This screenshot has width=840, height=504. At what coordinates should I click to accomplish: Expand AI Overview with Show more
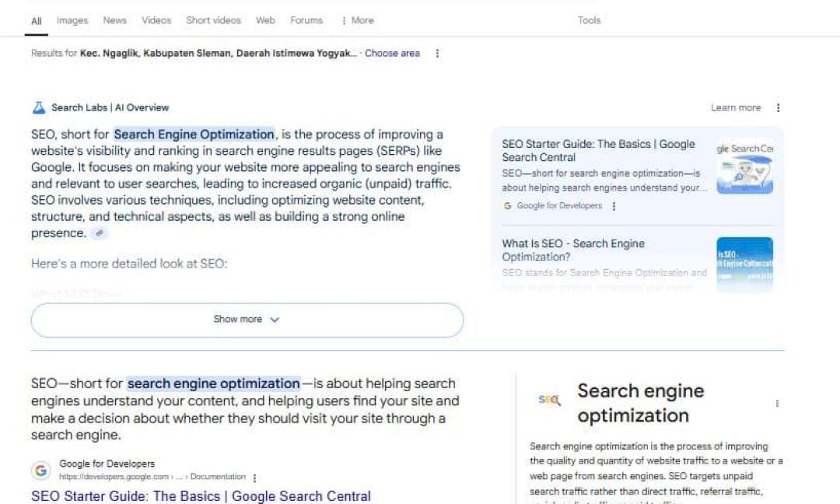[x=247, y=320]
